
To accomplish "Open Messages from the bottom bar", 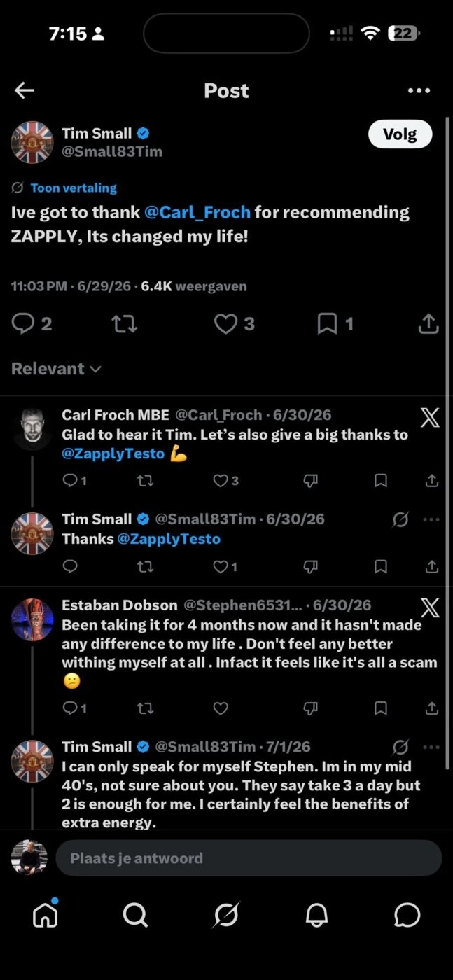I will [x=407, y=914].
